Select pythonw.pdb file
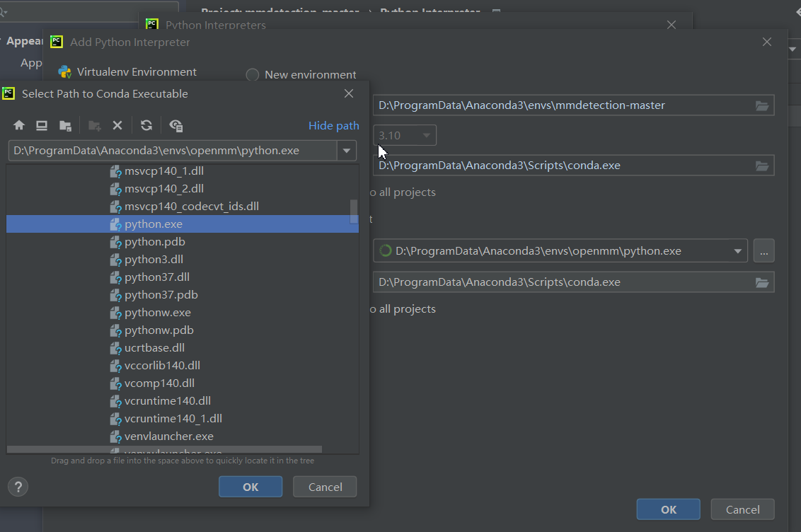Image resolution: width=801 pixels, height=532 pixels. coord(159,330)
